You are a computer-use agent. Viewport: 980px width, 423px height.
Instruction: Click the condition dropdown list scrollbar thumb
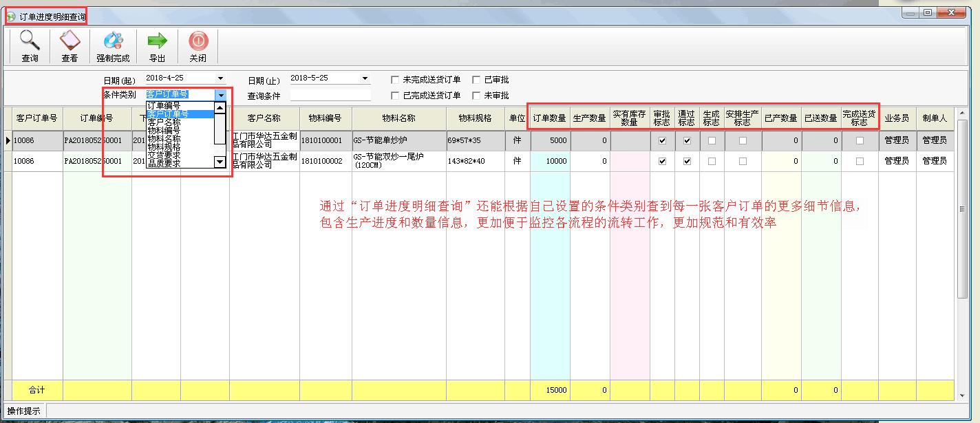(x=220, y=129)
